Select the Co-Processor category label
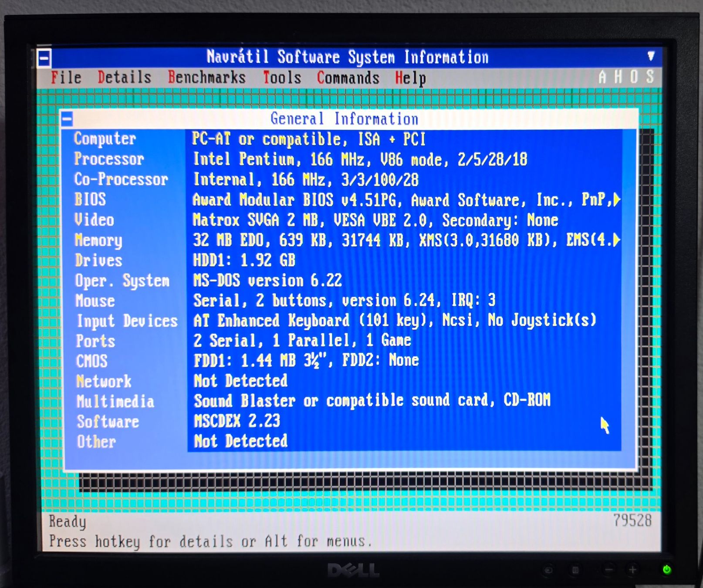Viewport: 703px width, 588px height. (x=121, y=179)
